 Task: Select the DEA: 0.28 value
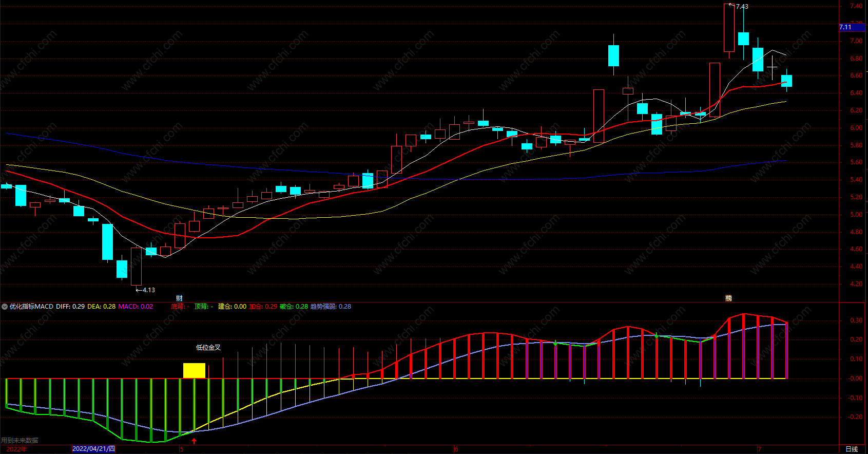pyautogui.click(x=102, y=307)
